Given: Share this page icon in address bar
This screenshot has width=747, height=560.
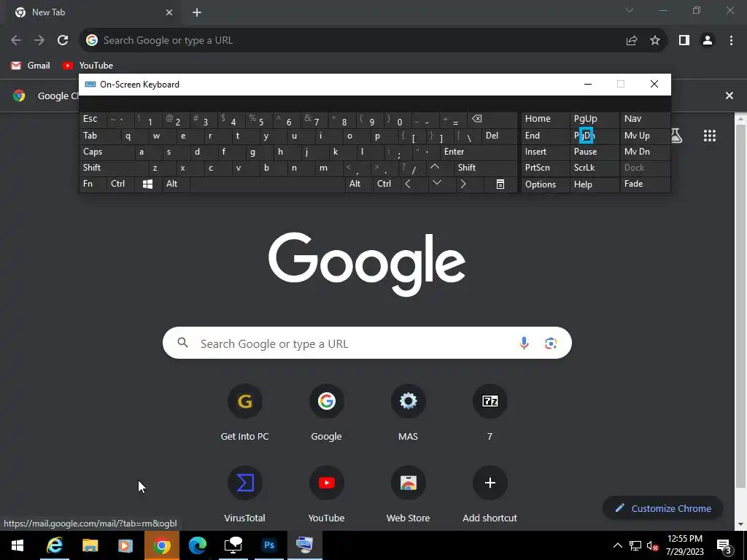Looking at the screenshot, I should point(632,41).
